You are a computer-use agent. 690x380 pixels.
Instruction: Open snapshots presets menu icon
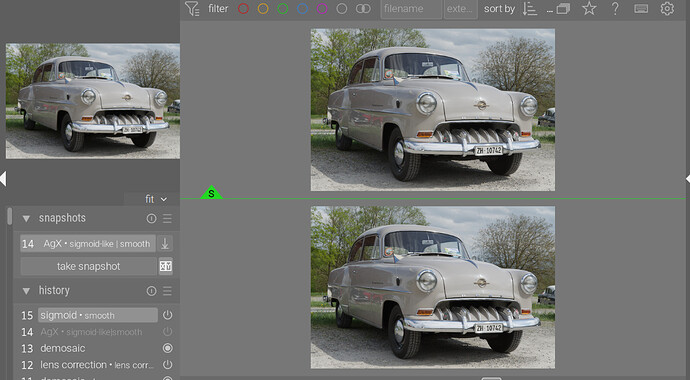click(167, 219)
